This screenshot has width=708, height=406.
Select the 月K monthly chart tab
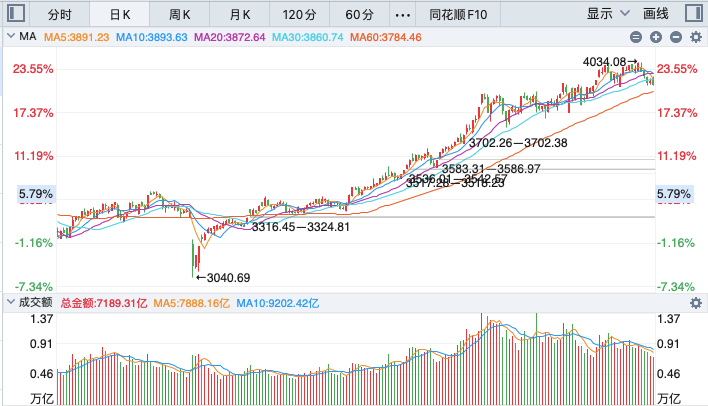coord(240,14)
